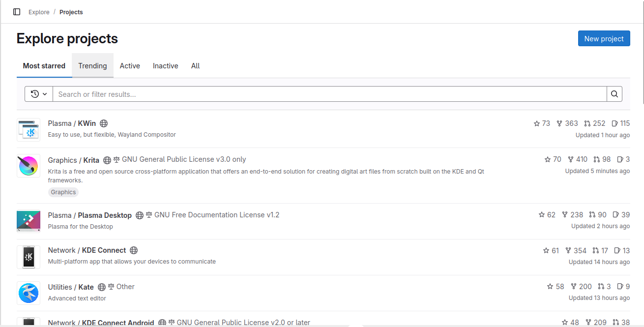Image resolution: width=644 pixels, height=327 pixels.
Task: Click the license icon beside Kate
Action: [112, 286]
